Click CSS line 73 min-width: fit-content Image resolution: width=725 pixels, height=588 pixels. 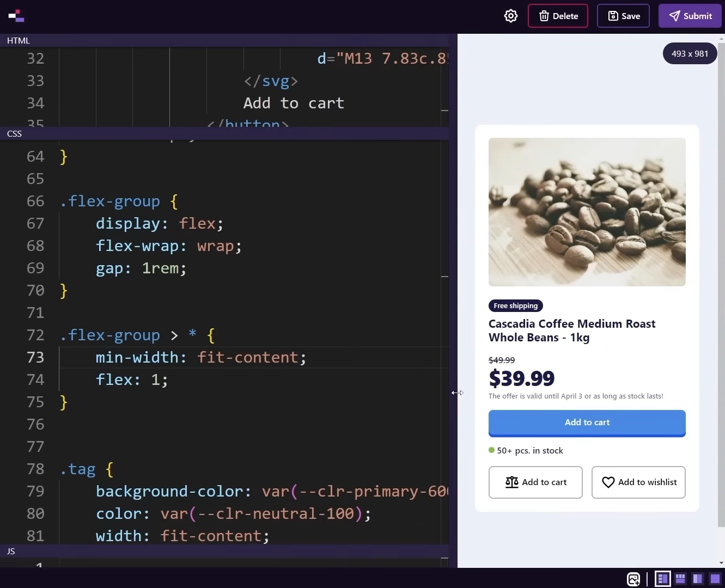201,357
